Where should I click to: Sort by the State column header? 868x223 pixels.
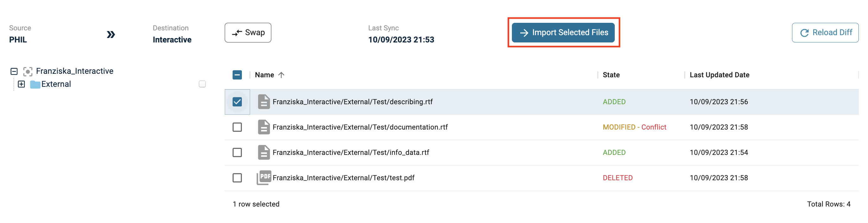coord(611,75)
